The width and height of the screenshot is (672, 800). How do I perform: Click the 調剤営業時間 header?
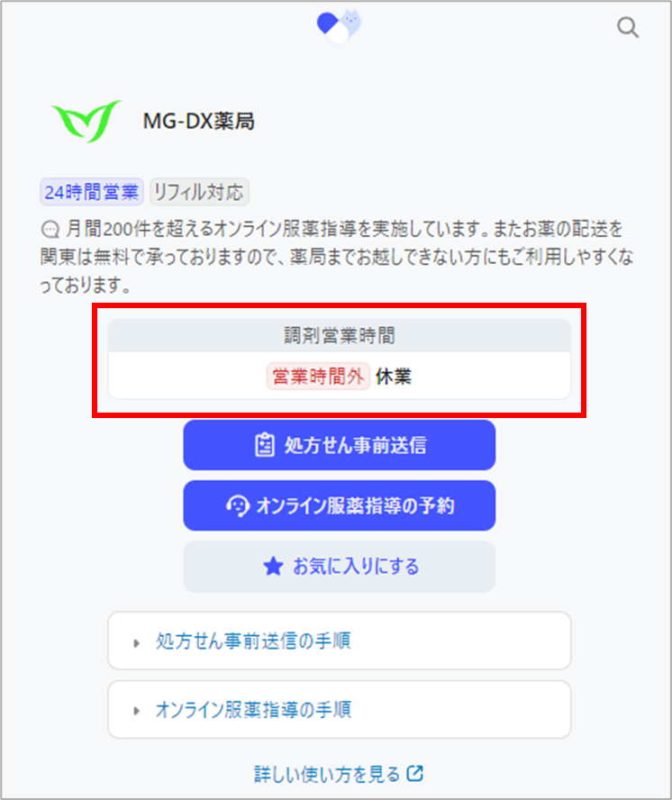(340, 336)
